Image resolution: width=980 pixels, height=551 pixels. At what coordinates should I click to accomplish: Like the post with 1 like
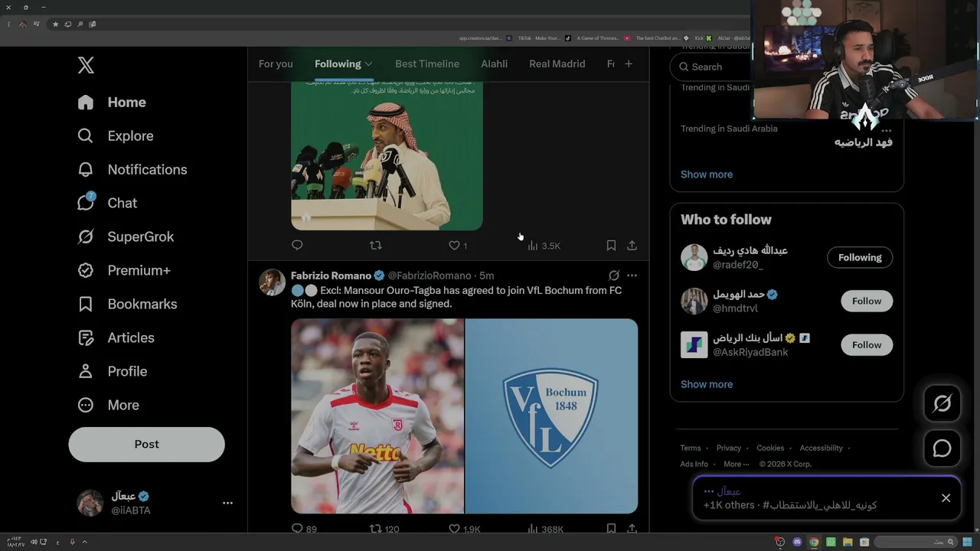click(458, 246)
